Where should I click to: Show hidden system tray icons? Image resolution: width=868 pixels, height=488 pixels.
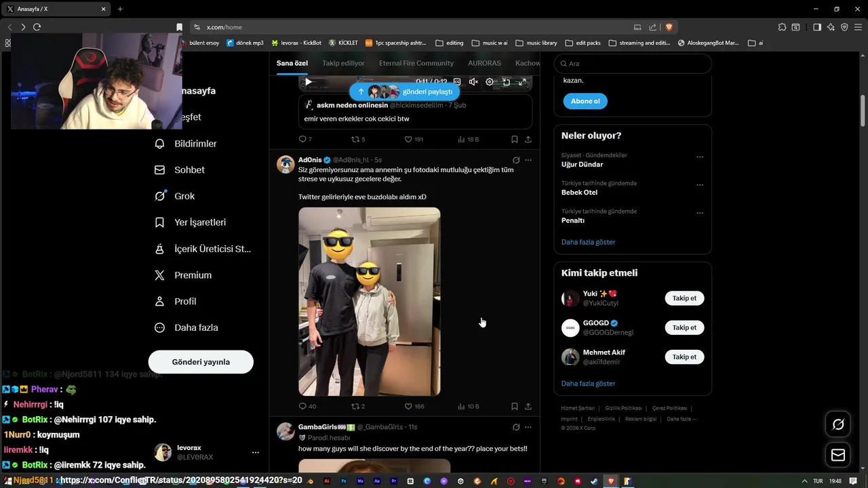coord(804,481)
